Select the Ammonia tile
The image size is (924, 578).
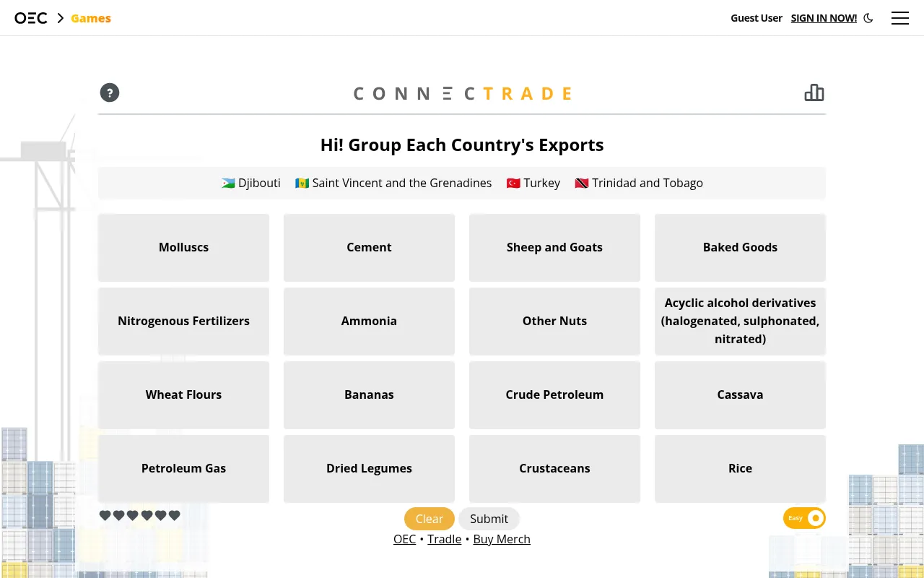click(369, 321)
